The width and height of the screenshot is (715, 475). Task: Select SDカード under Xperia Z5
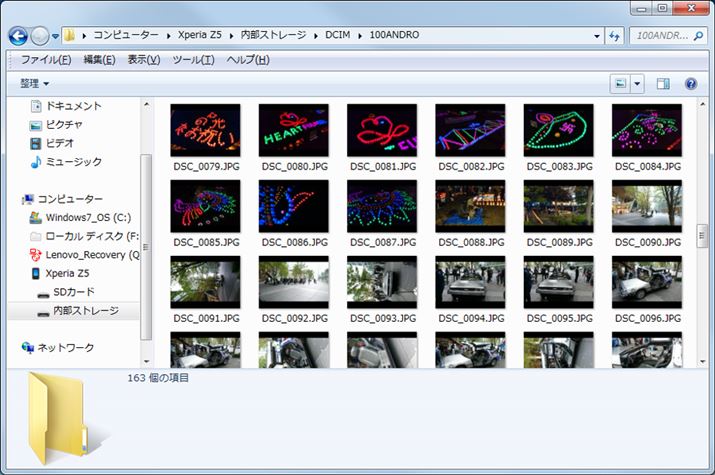73,292
